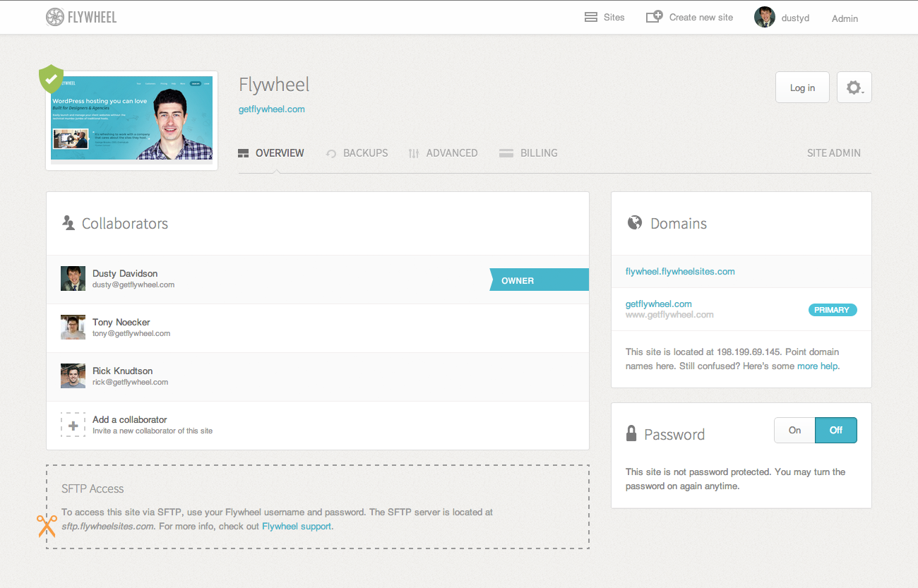
Task: Open the Advanced tab
Action: [443, 153]
